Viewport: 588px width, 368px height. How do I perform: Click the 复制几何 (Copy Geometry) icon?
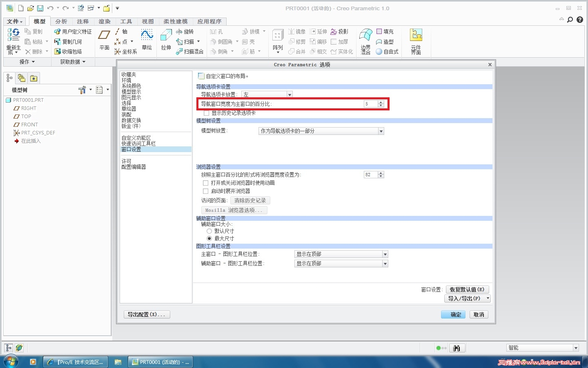click(x=68, y=42)
